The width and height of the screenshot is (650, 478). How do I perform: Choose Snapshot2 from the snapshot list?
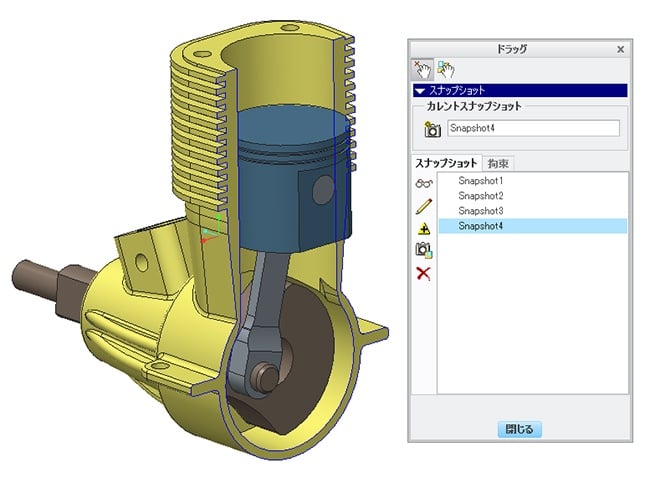480,196
